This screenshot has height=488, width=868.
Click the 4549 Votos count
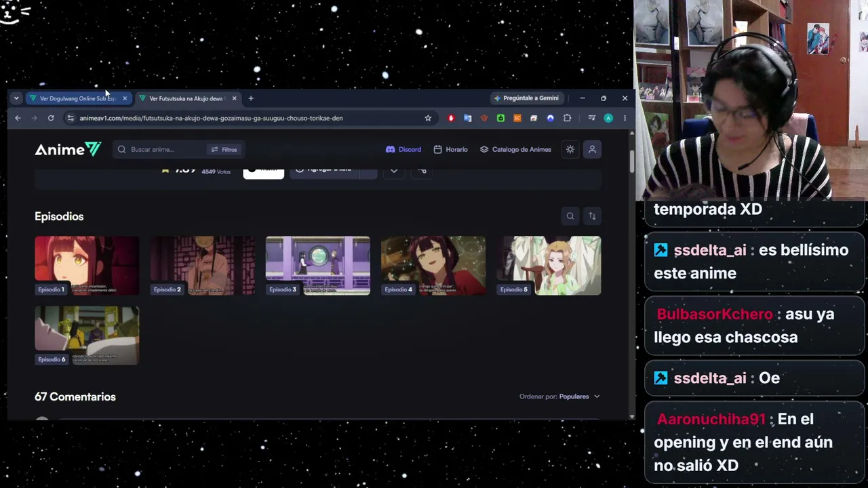click(216, 171)
